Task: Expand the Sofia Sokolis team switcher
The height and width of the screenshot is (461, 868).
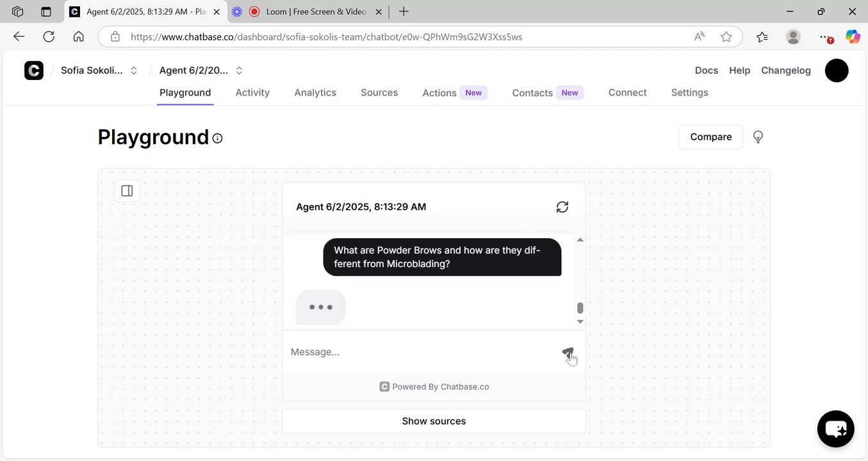Action: pyautogui.click(x=134, y=70)
